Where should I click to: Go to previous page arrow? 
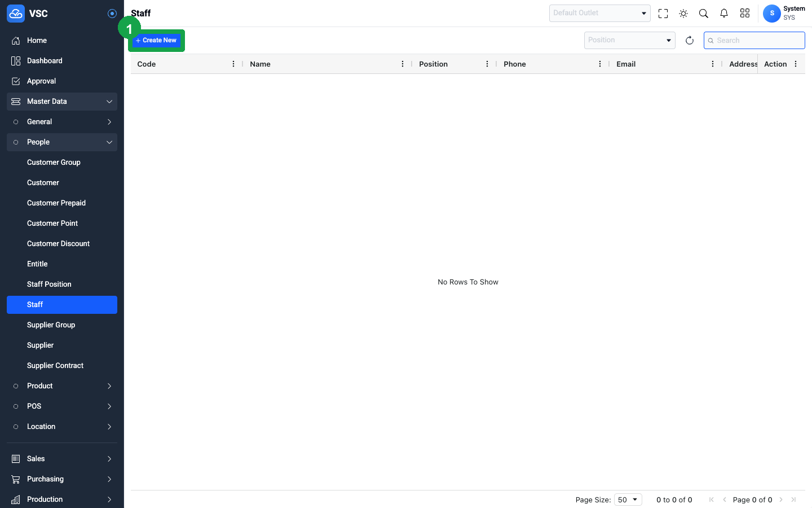pos(725,500)
